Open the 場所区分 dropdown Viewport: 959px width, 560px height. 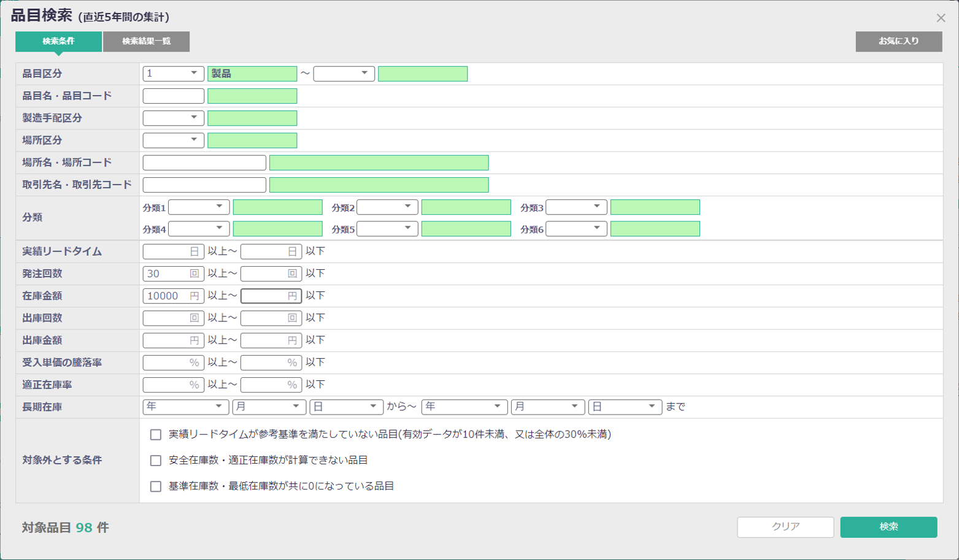coord(172,140)
